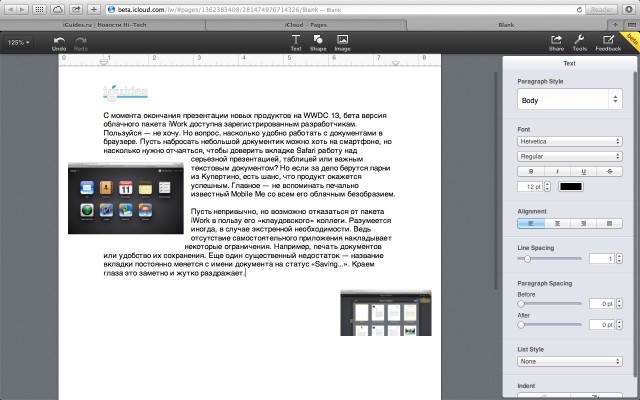Go forward with Safari forward arrow
This screenshot has width=640, height=400.
point(22,9)
